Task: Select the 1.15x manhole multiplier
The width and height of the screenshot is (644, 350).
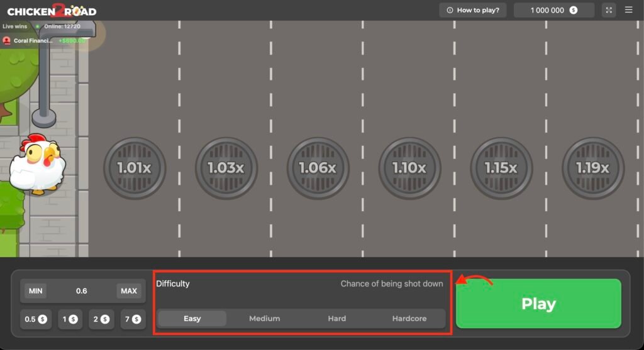Action: [x=501, y=168]
